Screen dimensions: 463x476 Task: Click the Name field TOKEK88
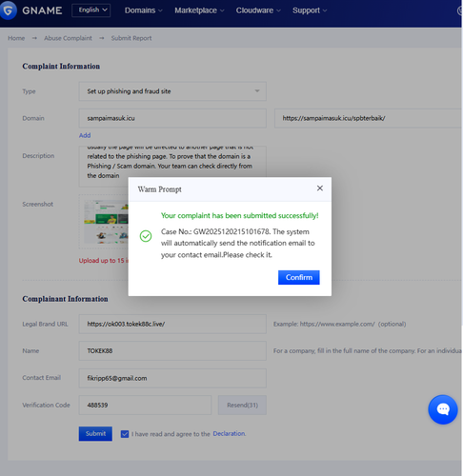point(172,351)
